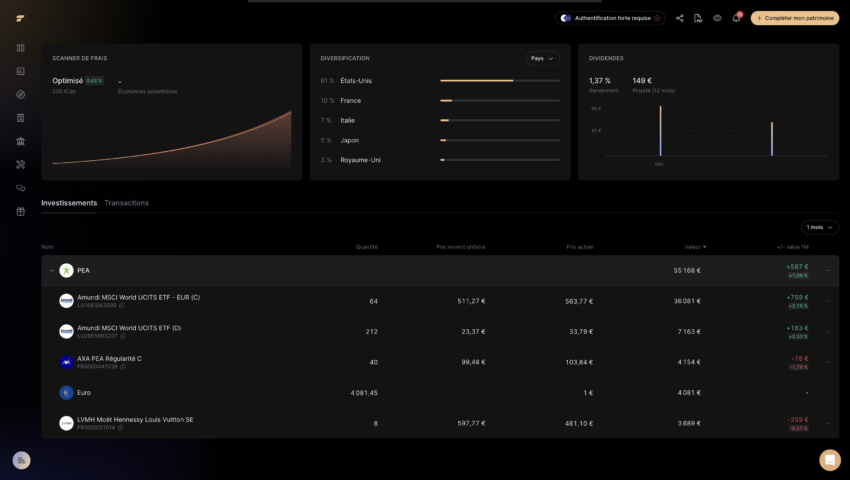Image resolution: width=850 pixels, height=480 pixels.
Task: Open the tools sidebar icon
Action: [x=21, y=164]
